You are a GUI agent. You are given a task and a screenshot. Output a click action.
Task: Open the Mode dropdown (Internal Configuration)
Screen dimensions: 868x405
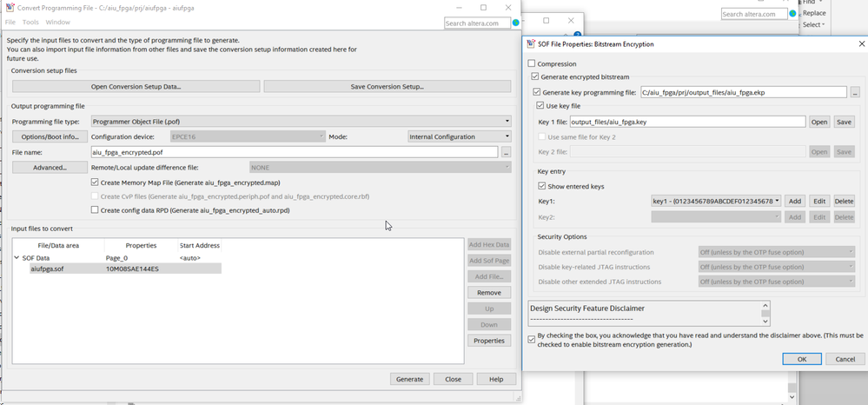[459, 136]
